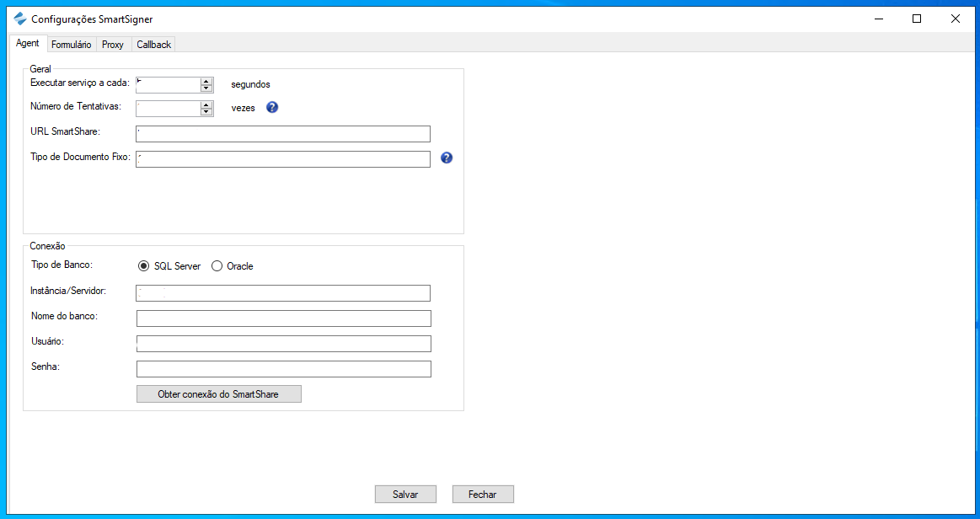Viewport: 980px width, 519px height.
Task: Decrease Executar serviço seconds with down arrow
Action: pyautogui.click(x=206, y=88)
